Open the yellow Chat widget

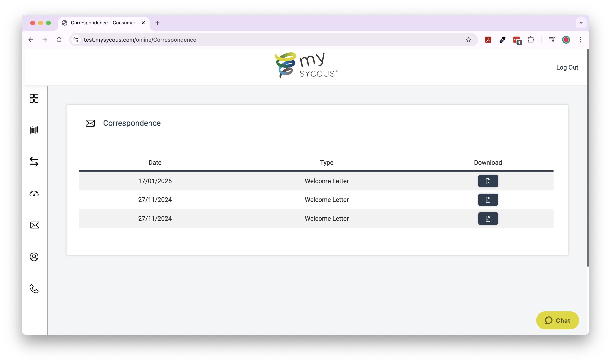(557, 320)
